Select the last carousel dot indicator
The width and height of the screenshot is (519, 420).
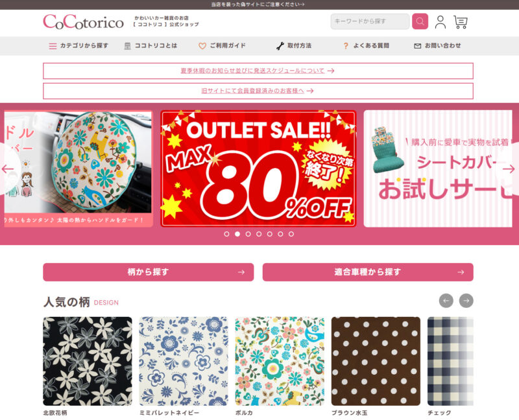tap(291, 234)
